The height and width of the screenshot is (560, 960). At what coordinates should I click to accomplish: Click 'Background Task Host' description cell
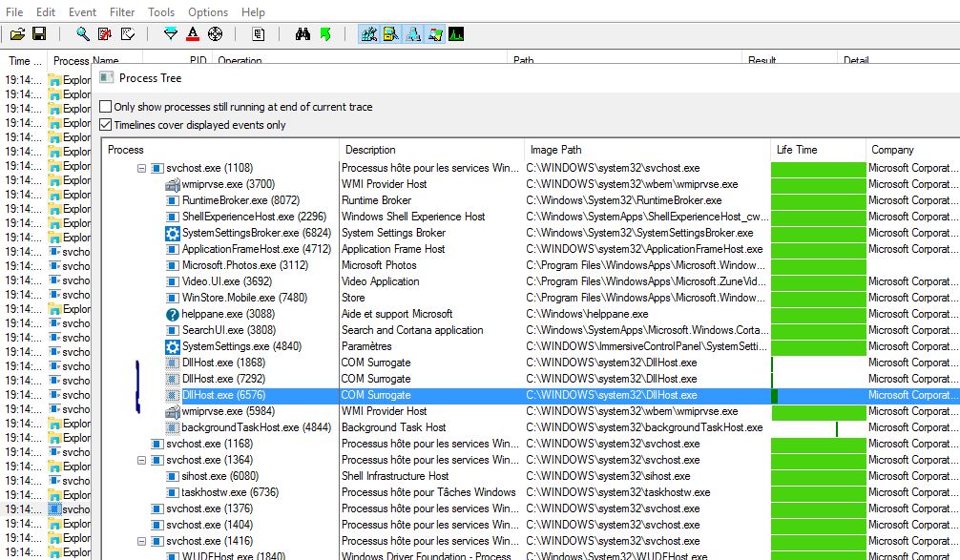[394, 427]
